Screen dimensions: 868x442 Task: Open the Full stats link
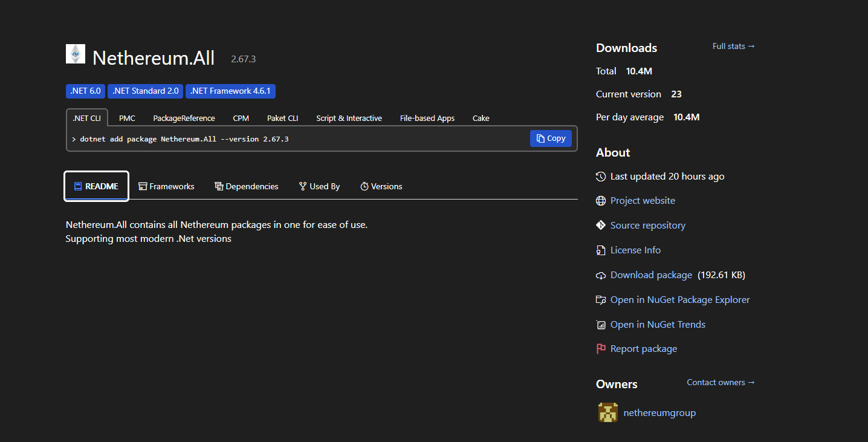coord(733,46)
